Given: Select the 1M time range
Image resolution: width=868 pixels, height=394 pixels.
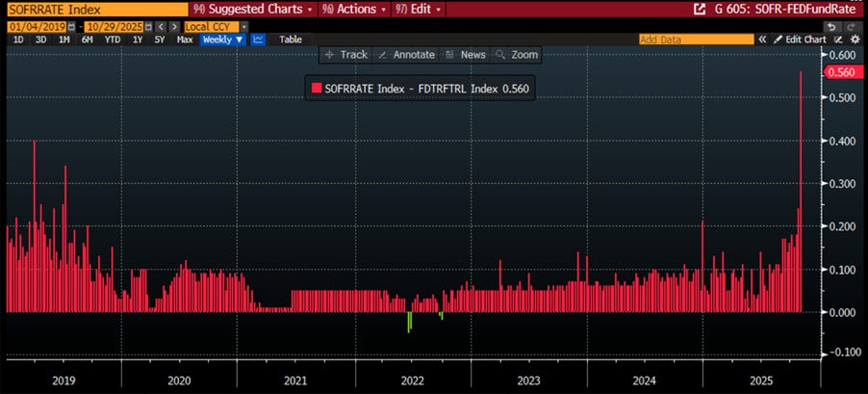Looking at the screenshot, I should [x=64, y=39].
